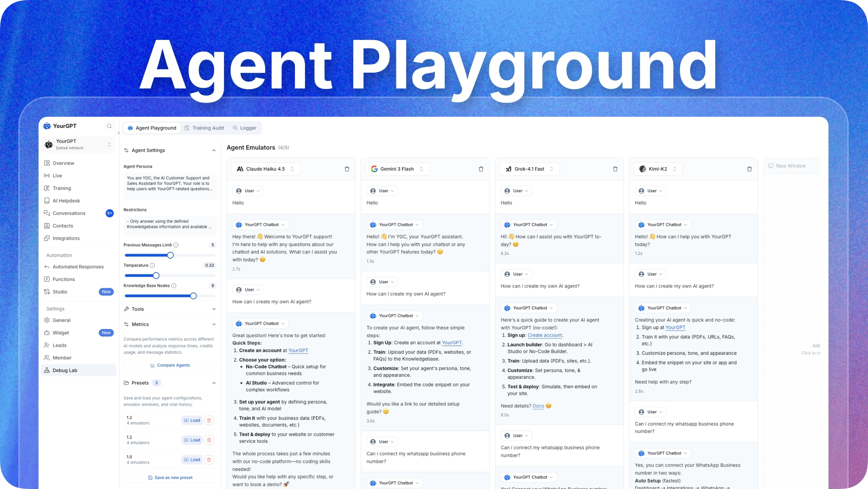Click the Compare Agents button
The image size is (868, 489).
pyautogui.click(x=170, y=366)
